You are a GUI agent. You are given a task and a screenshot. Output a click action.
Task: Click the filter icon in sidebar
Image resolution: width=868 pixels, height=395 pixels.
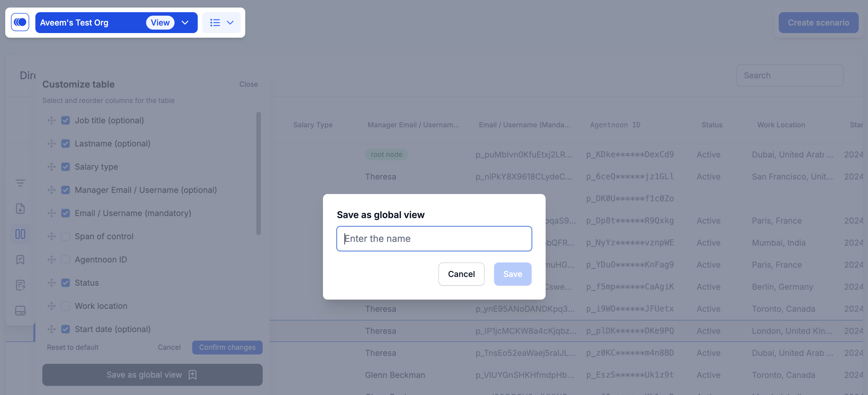coord(20,183)
